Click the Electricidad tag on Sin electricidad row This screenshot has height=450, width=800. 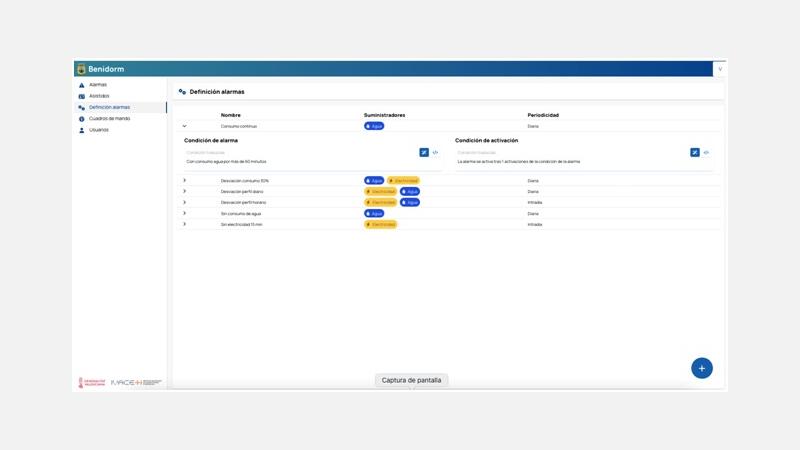click(x=380, y=224)
